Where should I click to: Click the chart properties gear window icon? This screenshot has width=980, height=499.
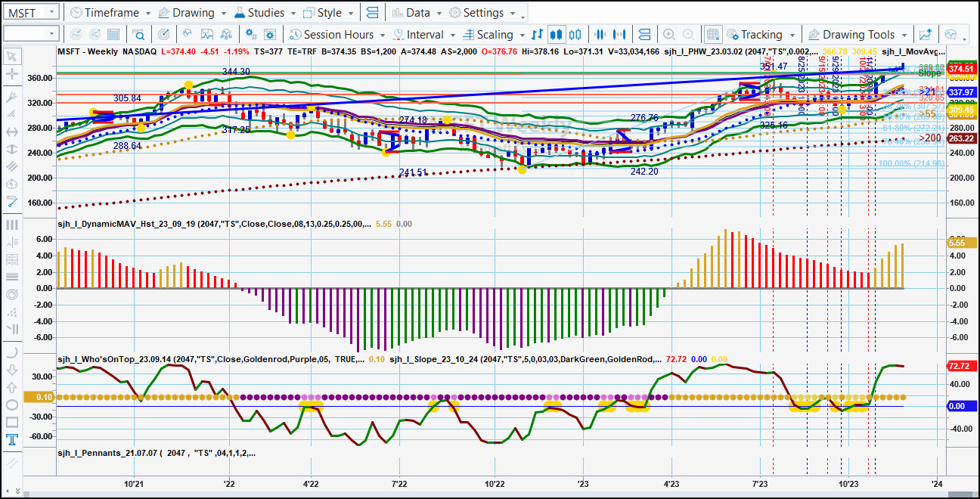tap(271, 34)
